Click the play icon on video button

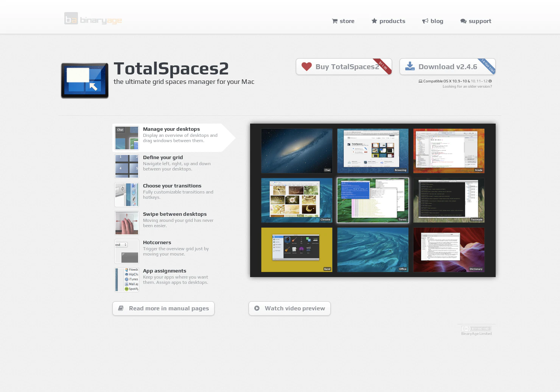click(x=257, y=308)
